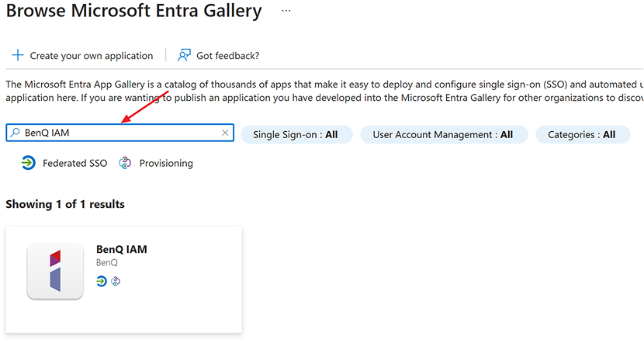Focus the BenQ IAM search field
644x346 pixels.
tap(116, 133)
